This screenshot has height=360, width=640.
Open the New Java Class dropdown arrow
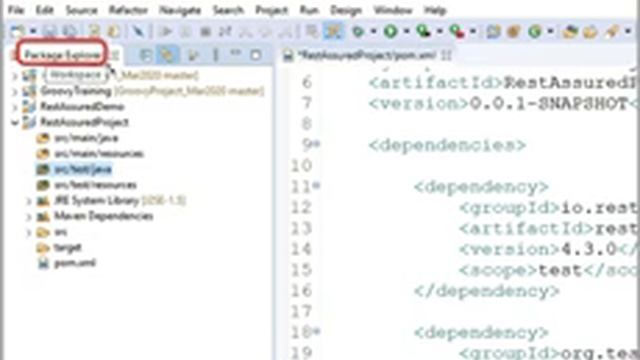[550, 31]
